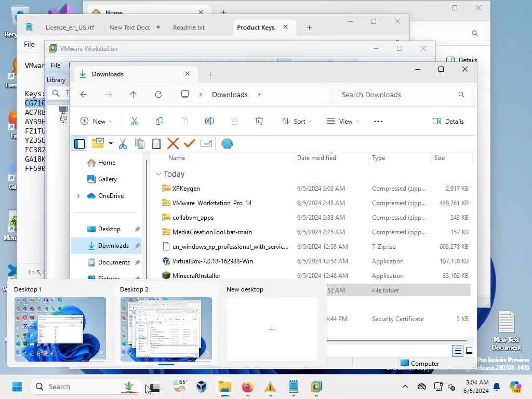The image size is (532, 399).
Task: Open Firefox from the taskbar
Action: click(x=248, y=387)
